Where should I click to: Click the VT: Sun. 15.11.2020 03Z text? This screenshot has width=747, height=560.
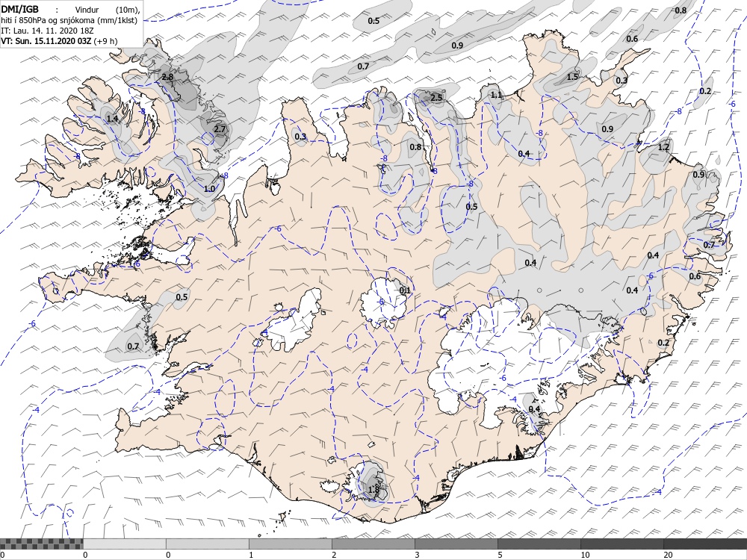[x=46, y=41]
